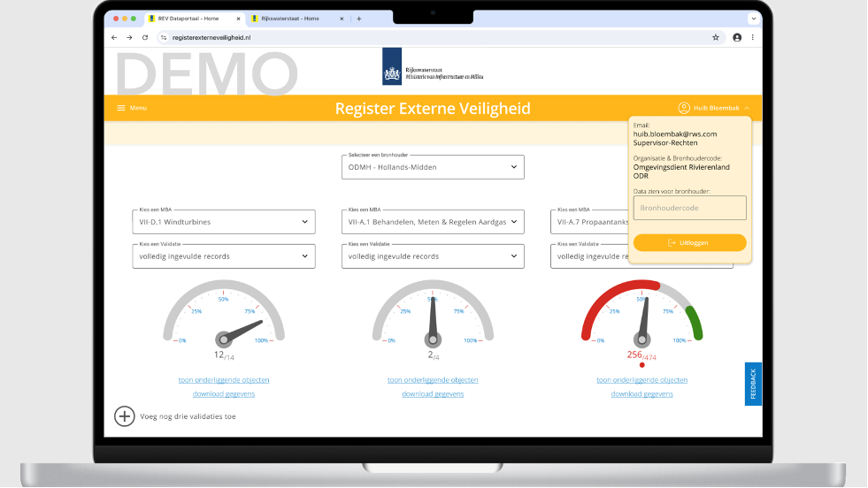The height and width of the screenshot is (488, 868).
Task: Click 'toon onderliggende objecten' under the 256/474 gauge
Action: (642, 380)
